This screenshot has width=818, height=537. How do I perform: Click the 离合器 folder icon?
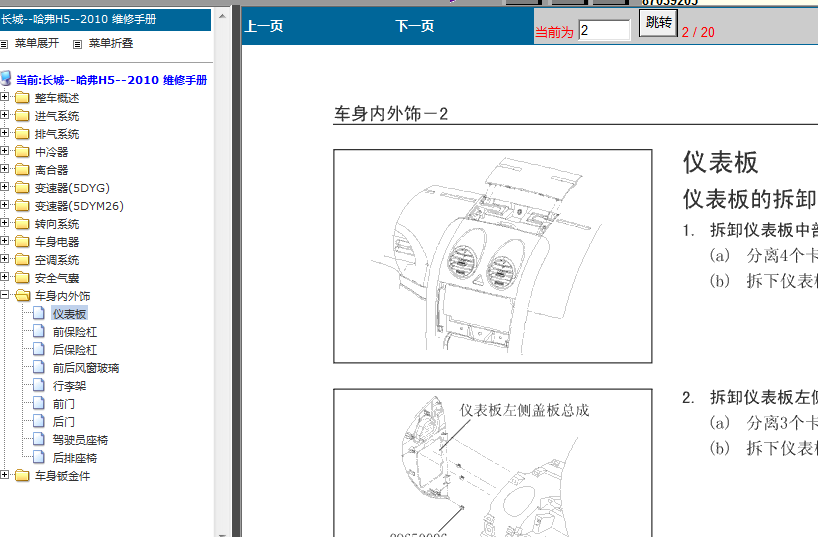click(22, 170)
